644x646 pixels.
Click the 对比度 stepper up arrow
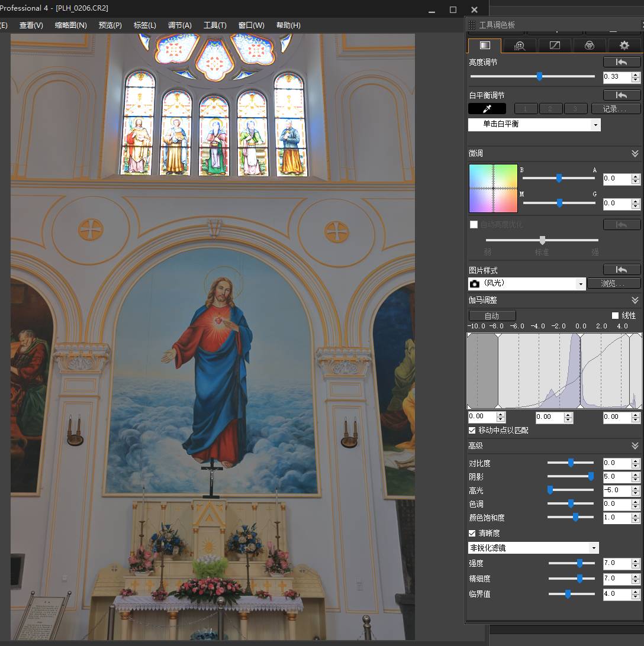(x=636, y=461)
